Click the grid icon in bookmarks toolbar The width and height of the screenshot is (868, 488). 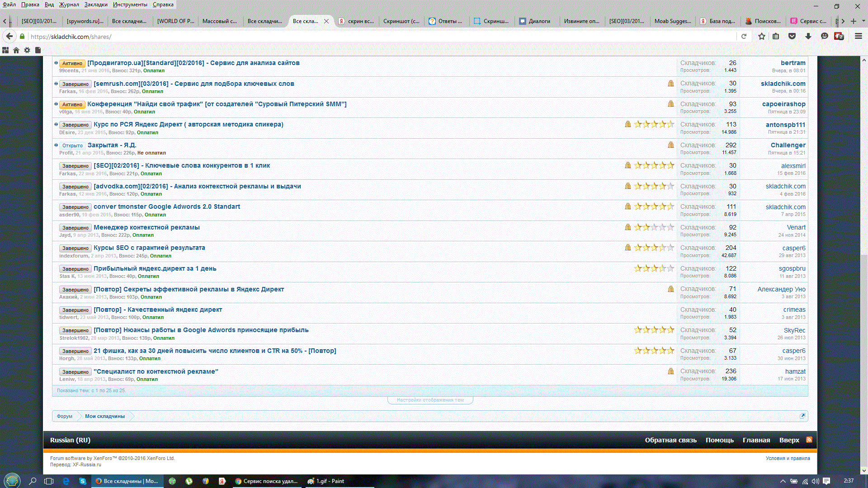pos(5,50)
